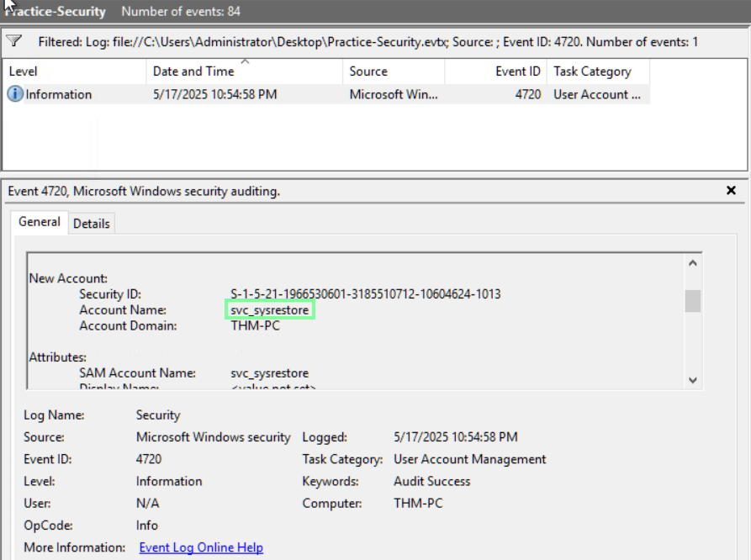Image resolution: width=751 pixels, height=560 pixels.
Task: Select the event 4720 row's Source cell
Action: (x=394, y=94)
